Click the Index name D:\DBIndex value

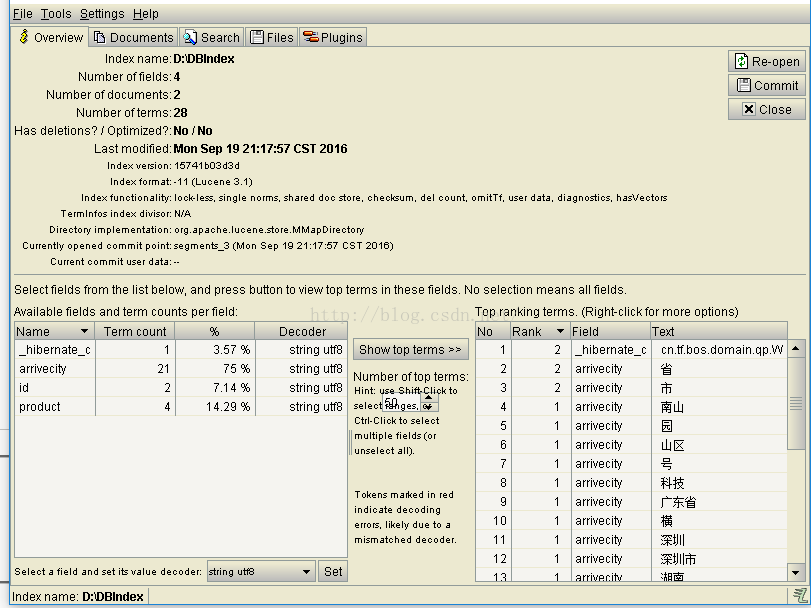coord(204,59)
